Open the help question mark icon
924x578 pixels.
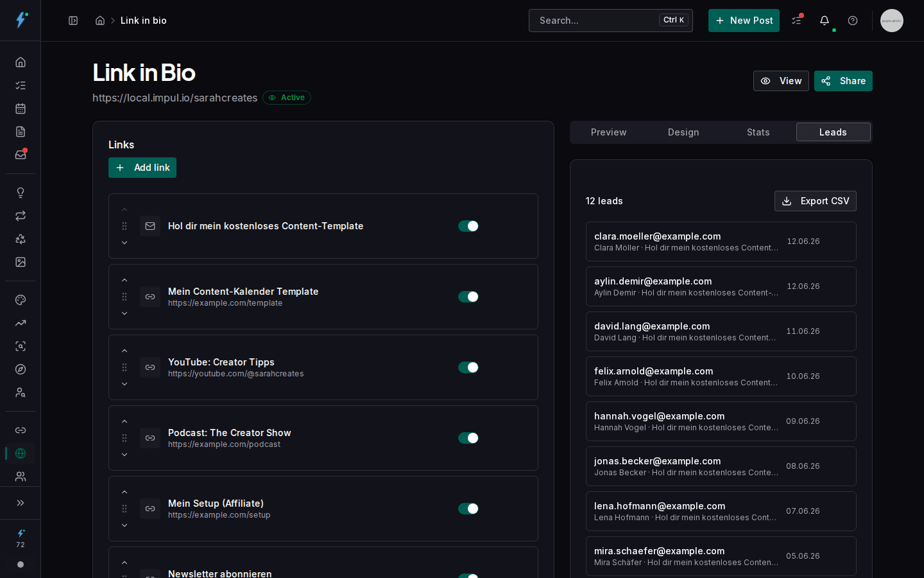[853, 21]
